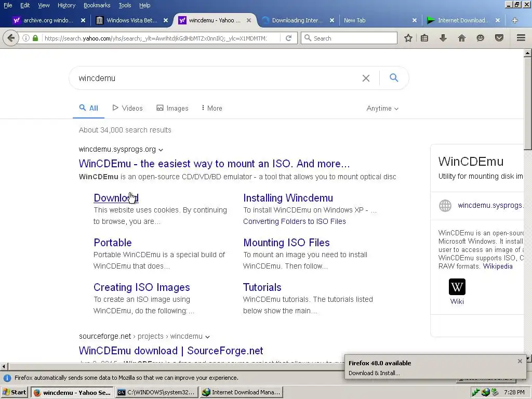
Task: Go to the Firefox home page
Action: [x=462, y=38]
